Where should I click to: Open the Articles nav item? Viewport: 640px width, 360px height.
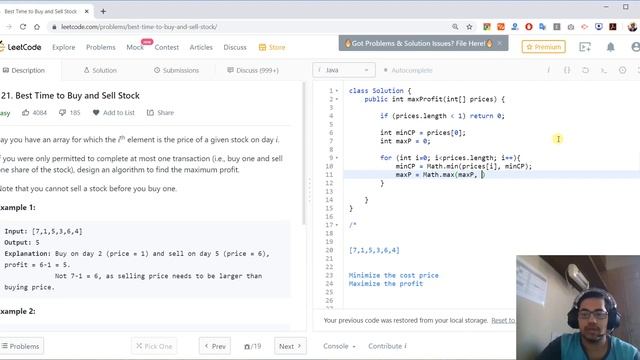click(201, 47)
